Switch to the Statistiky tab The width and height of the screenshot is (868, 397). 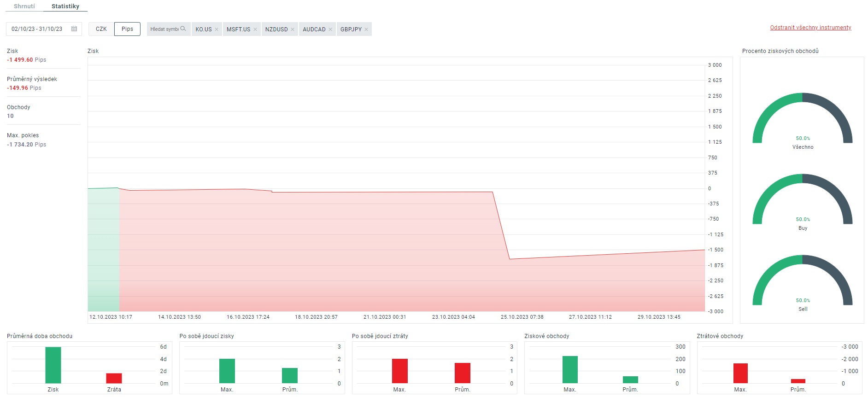65,6
